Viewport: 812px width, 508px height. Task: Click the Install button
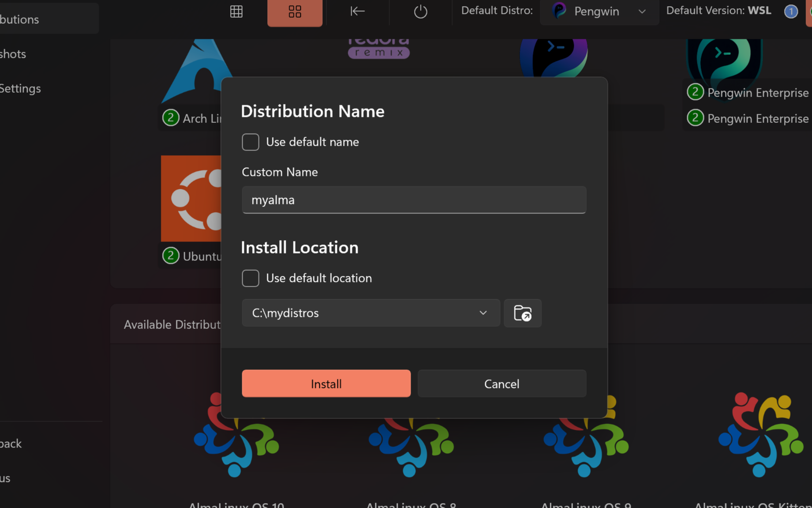tap(326, 384)
